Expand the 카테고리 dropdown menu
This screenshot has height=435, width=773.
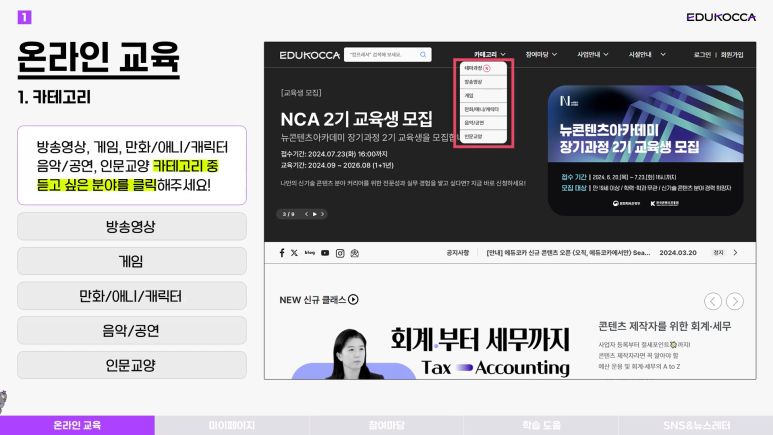coord(490,54)
